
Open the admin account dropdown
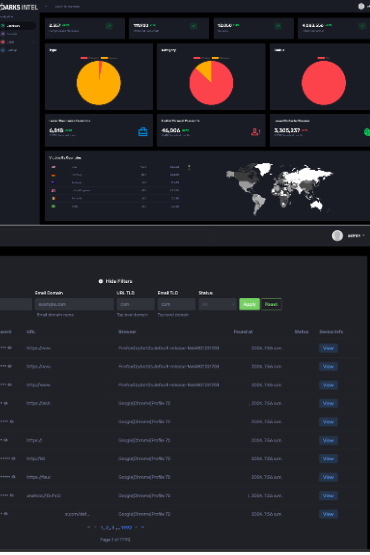pos(356,235)
